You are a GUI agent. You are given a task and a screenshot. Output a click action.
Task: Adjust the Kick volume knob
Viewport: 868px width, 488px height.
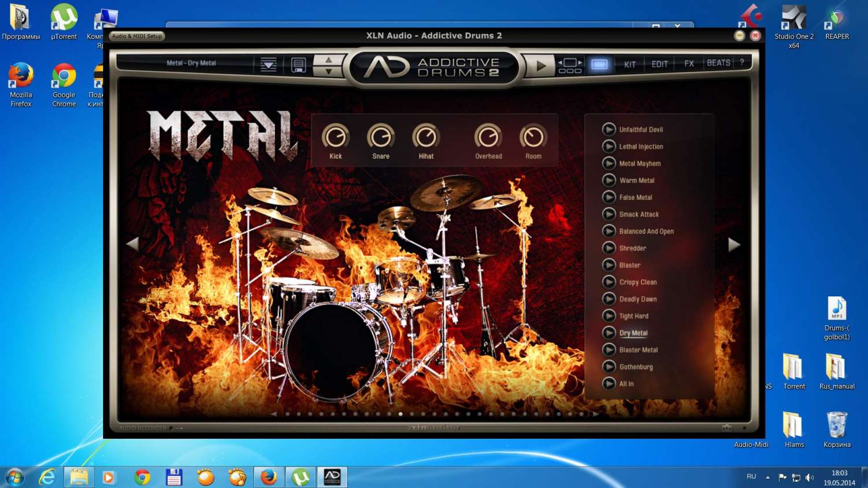pyautogui.click(x=336, y=137)
